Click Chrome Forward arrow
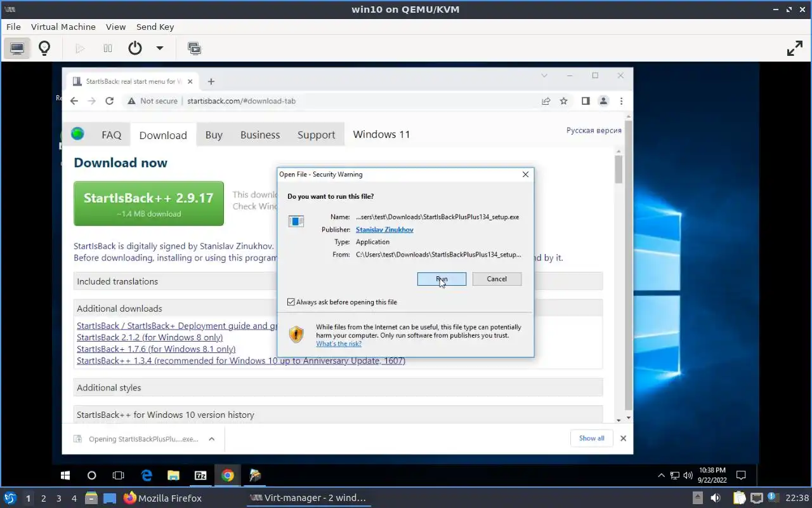The width and height of the screenshot is (812, 508). point(92,101)
